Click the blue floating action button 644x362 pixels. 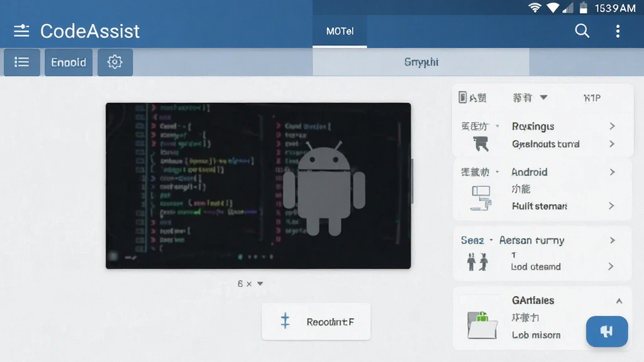[607, 331]
